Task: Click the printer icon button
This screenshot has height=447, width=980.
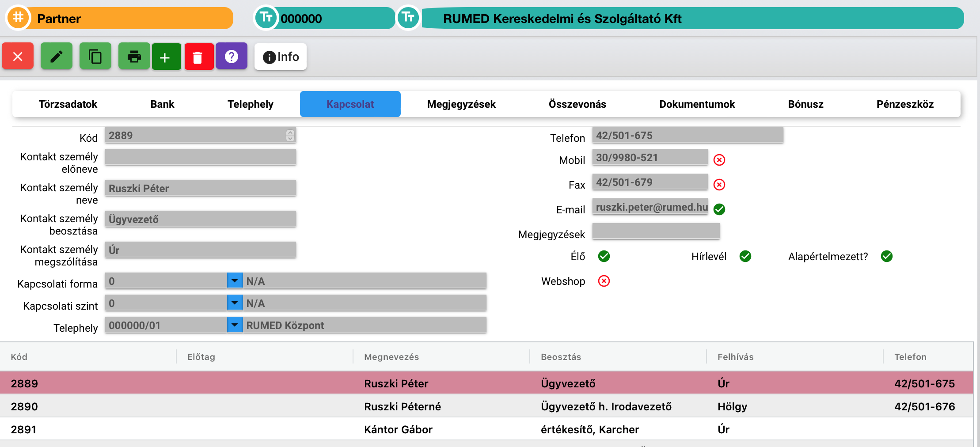Action: 134,56
